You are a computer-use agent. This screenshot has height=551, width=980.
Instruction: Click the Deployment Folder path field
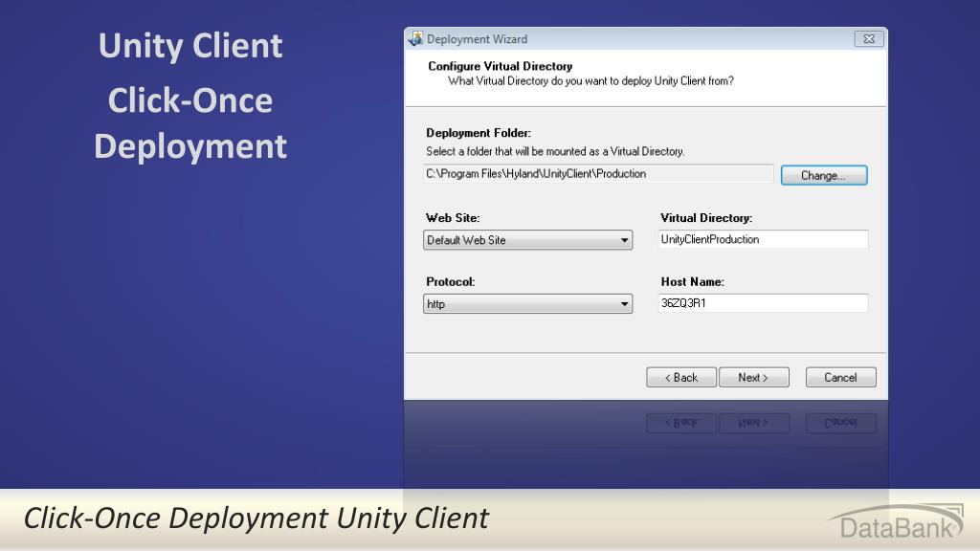click(x=598, y=174)
